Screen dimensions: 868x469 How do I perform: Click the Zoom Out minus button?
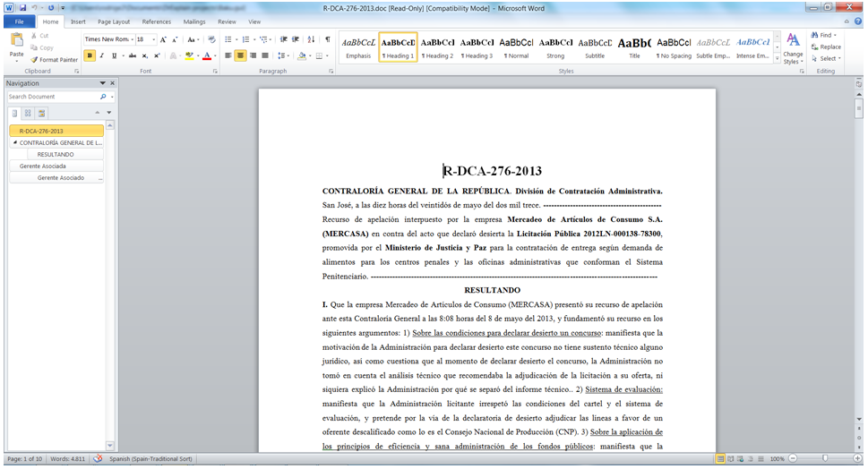point(793,458)
